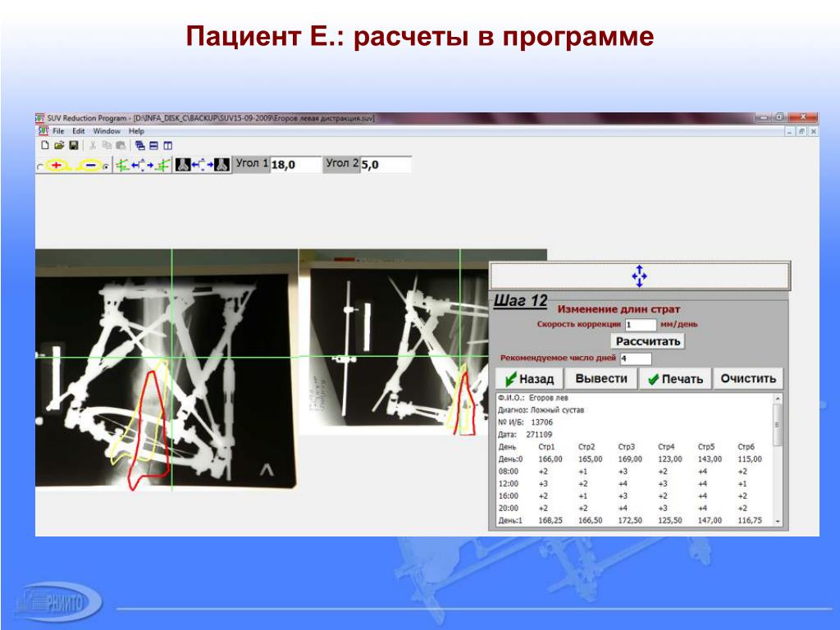Click the left X-ray bone image icon
Screen dimensions: 840x630
tap(183, 165)
